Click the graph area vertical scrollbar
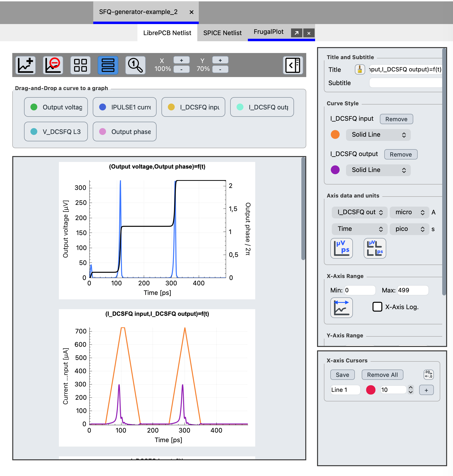This screenshot has height=476, width=453. [x=303, y=209]
